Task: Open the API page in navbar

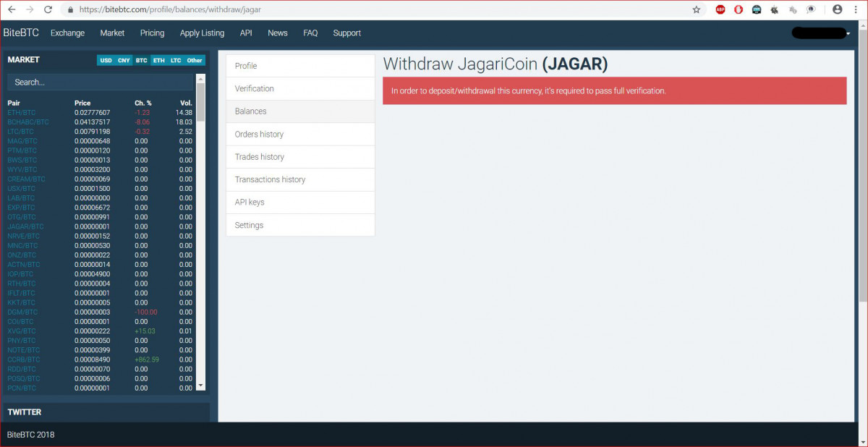Action: 246,33
